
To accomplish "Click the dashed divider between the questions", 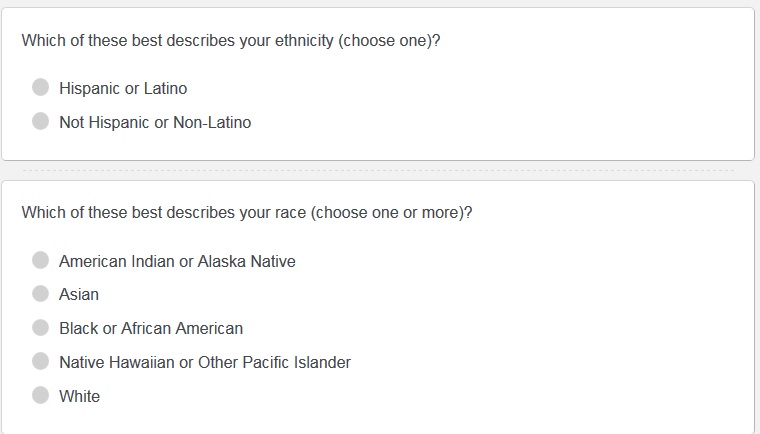I will click(378, 170).
